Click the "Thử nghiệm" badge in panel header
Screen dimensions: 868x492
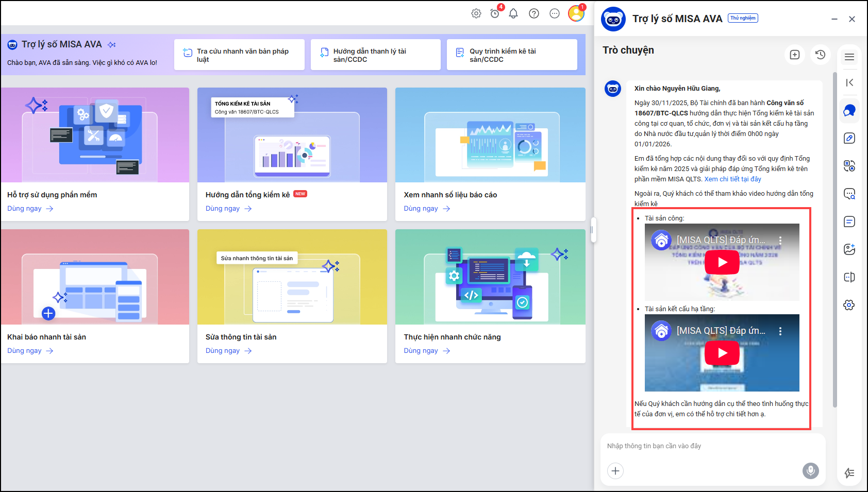point(743,18)
